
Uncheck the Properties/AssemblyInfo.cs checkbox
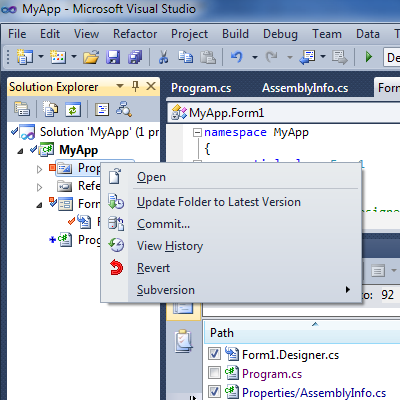coord(214,391)
